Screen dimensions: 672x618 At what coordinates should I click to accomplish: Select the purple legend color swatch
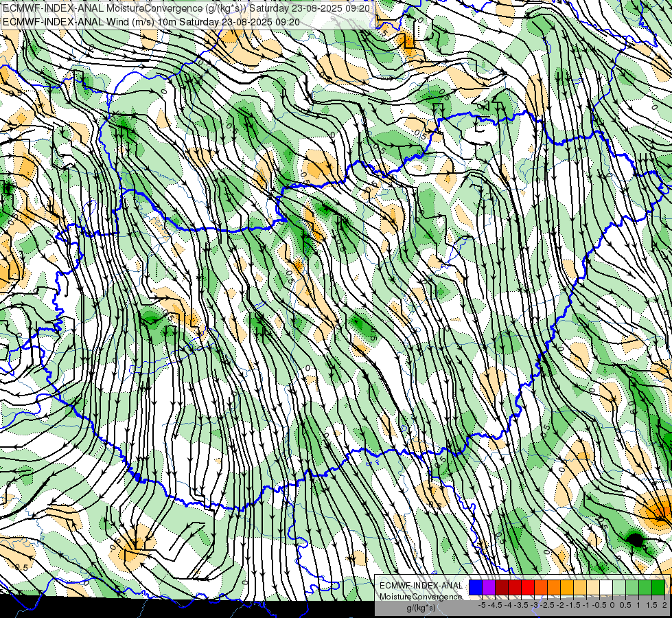[489, 587]
